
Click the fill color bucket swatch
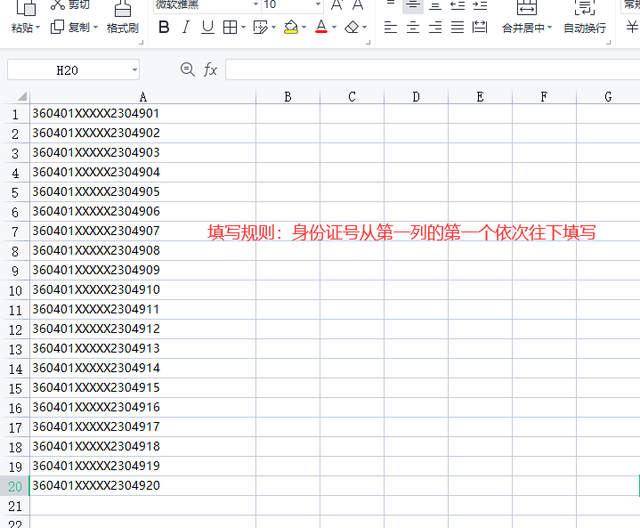290,27
